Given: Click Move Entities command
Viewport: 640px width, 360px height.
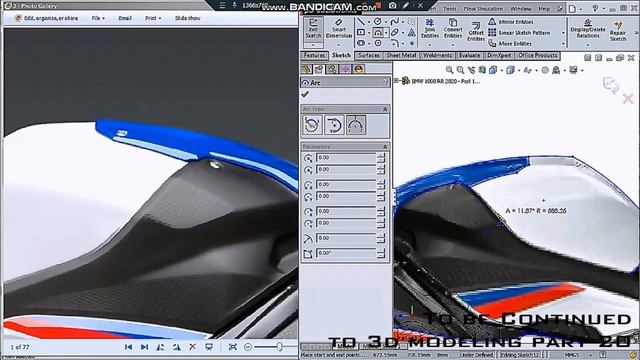Looking at the screenshot, I should [510, 43].
